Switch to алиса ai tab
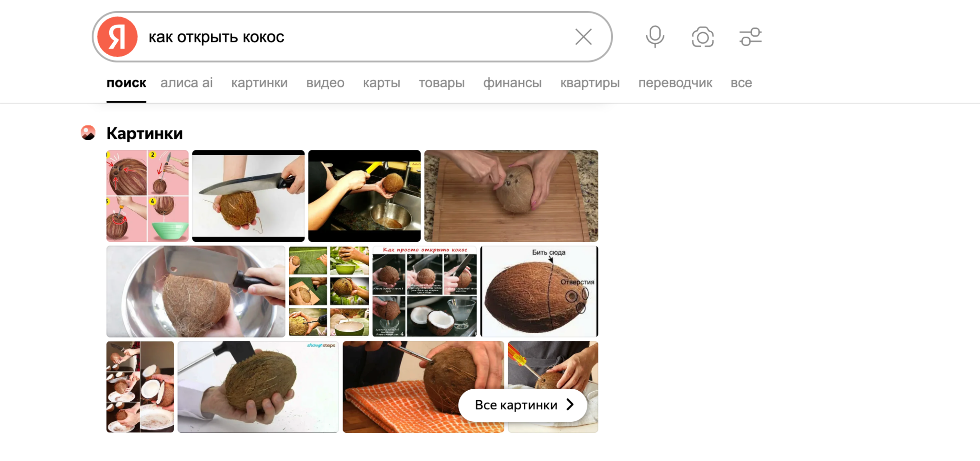Image resolution: width=980 pixels, height=461 pixels. pos(187,83)
